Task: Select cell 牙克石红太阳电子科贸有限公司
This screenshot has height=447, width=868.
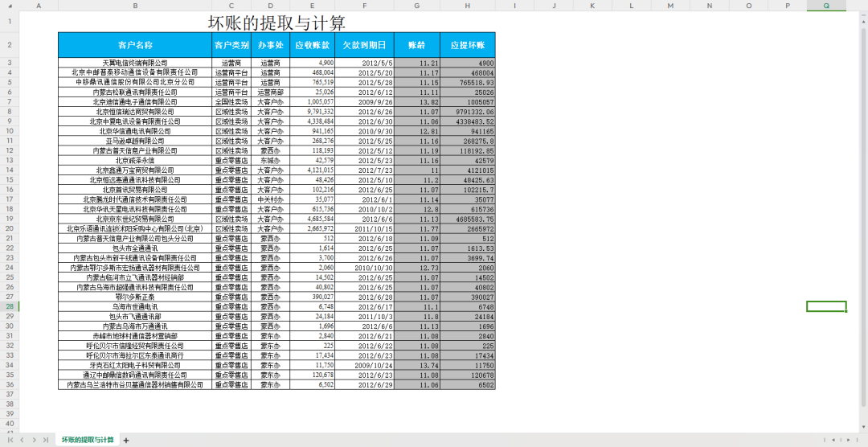Action: click(x=135, y=365)
